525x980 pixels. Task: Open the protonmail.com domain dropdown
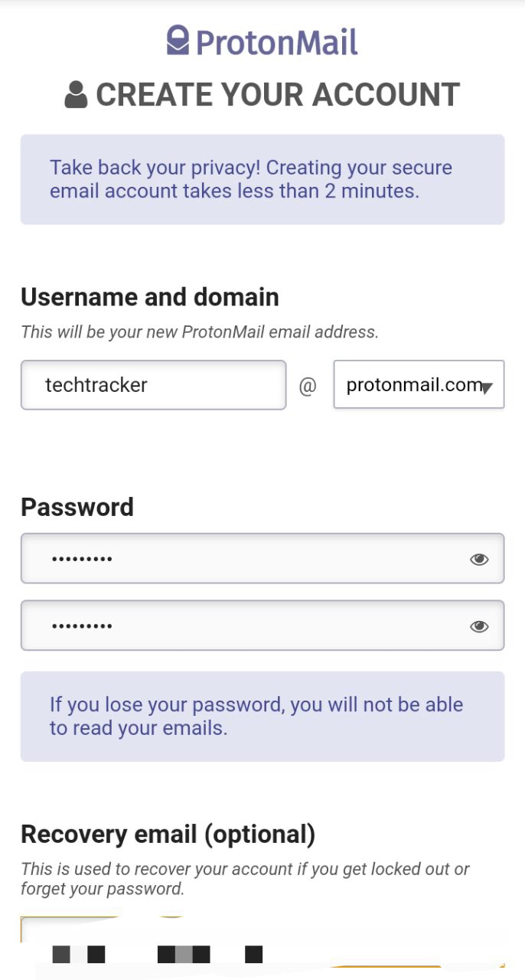[413, 385]
